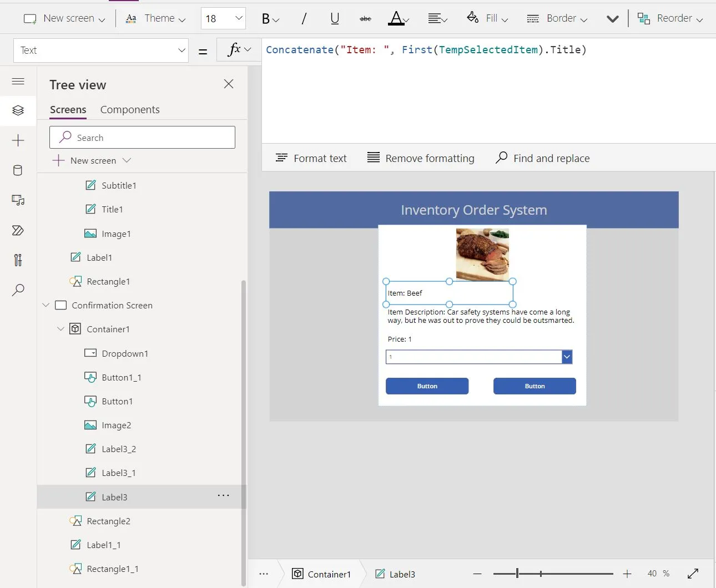Click Find and replace

tap(542, 158)
